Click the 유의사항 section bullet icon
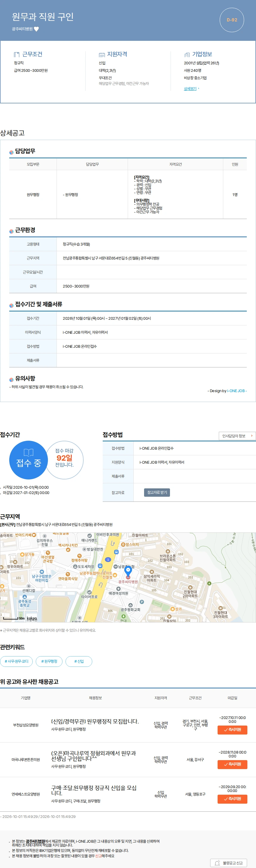 [x=11, y=379]
